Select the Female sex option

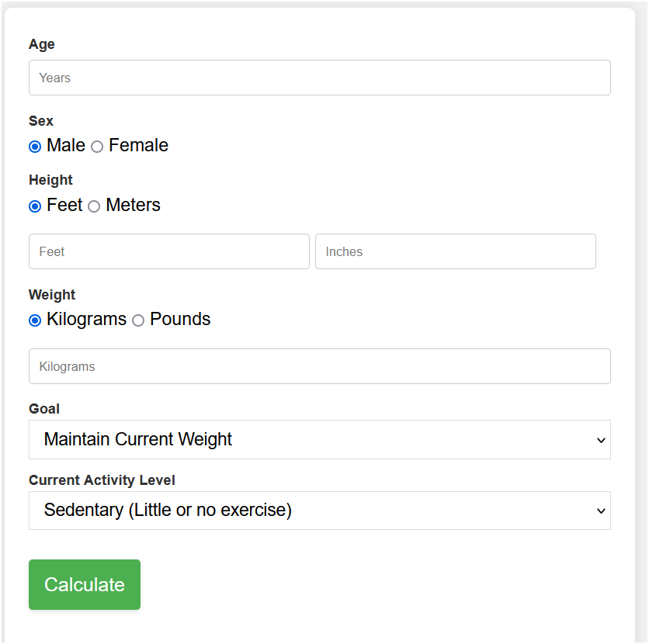pos(96,146)
